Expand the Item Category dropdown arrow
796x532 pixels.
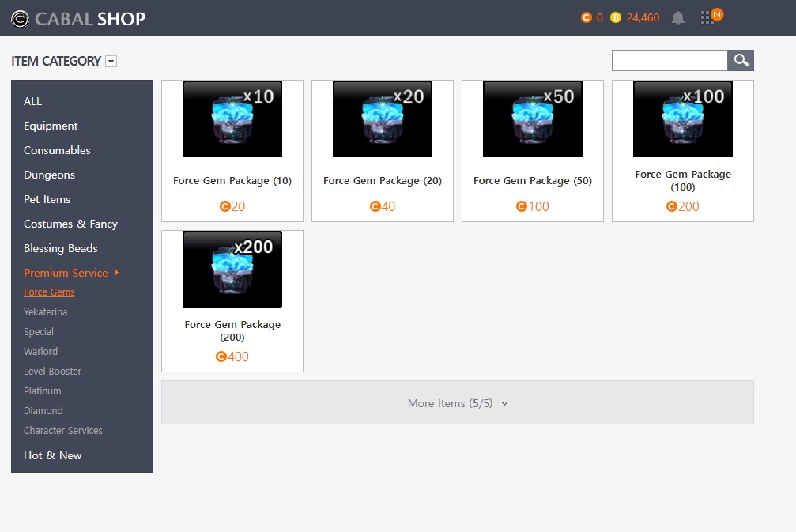click(111, 62)
